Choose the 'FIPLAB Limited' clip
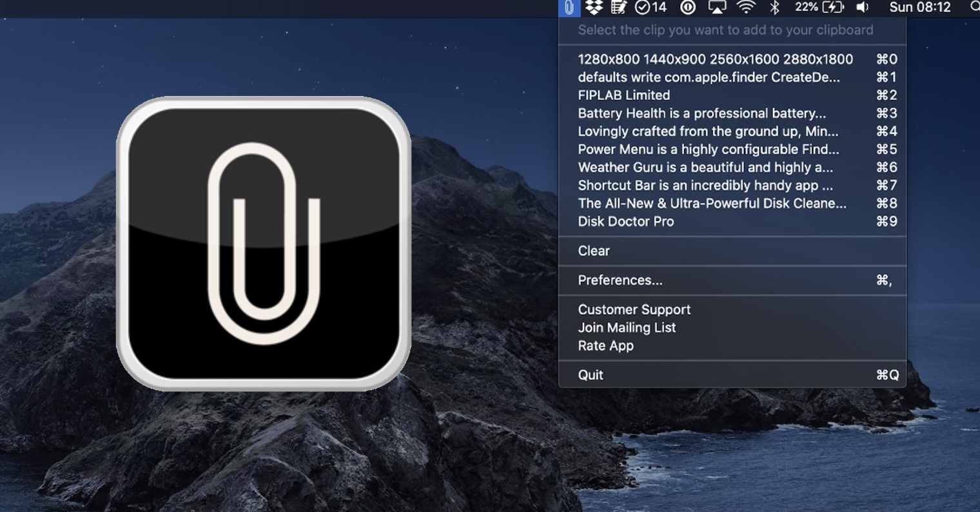The image size is (980, 512). pos(623,95)
